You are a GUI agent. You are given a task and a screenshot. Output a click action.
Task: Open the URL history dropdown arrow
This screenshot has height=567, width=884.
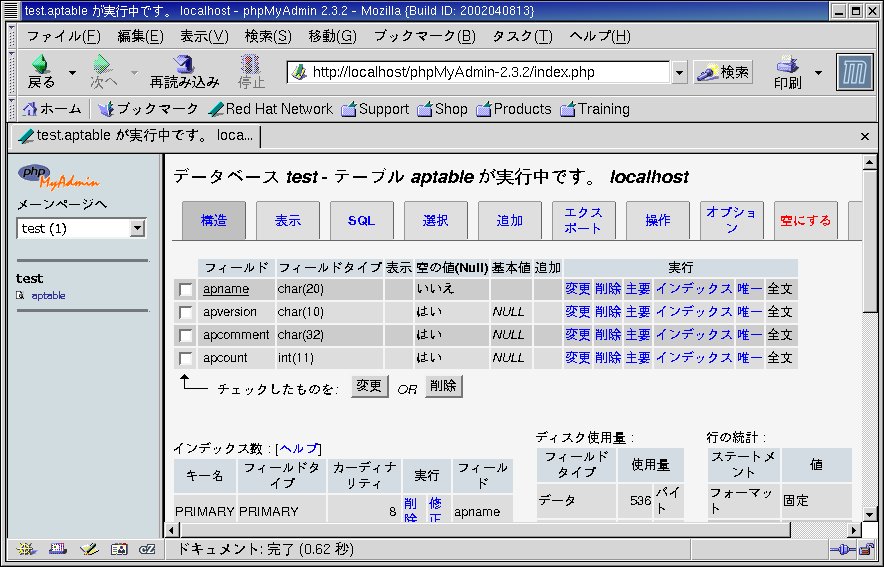click(x=679, y=72)
